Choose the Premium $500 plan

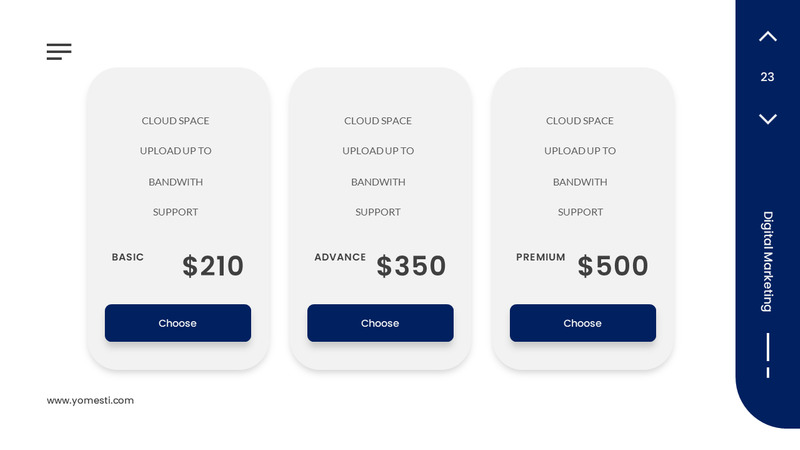[x=582, y=323]
